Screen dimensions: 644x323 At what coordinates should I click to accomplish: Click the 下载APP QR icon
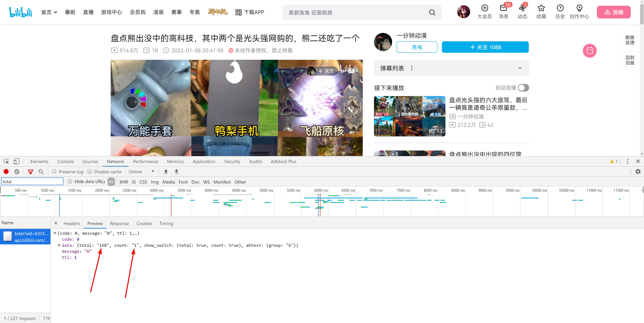[238, 12]
